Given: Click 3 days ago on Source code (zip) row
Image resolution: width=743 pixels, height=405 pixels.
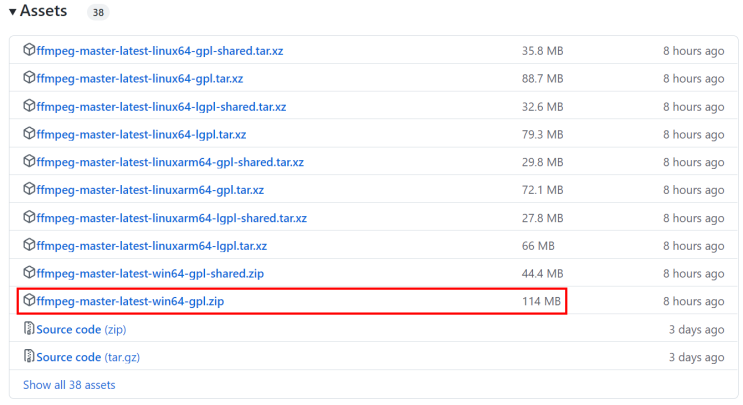Looking at the screenshot, I should (697, 330).
